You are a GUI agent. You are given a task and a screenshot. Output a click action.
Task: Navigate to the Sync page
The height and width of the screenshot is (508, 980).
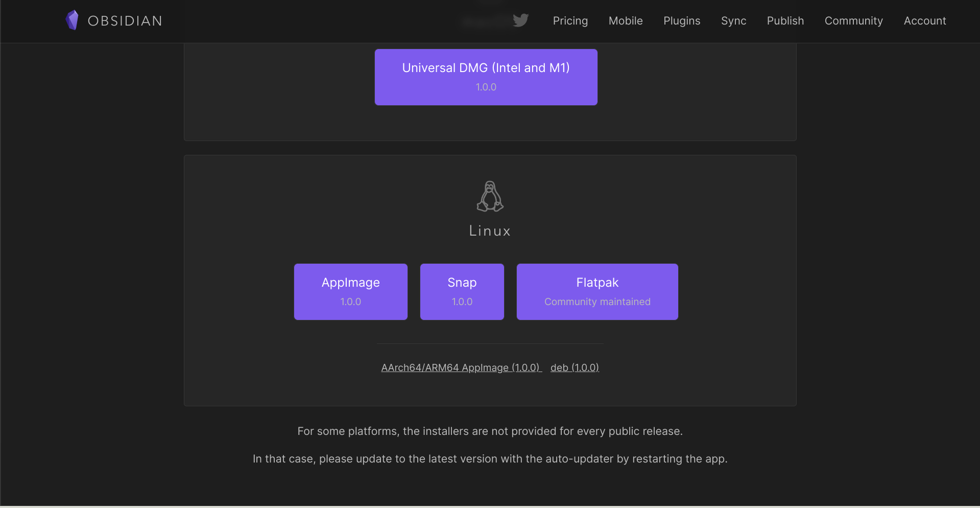click(x=733, y=21)
